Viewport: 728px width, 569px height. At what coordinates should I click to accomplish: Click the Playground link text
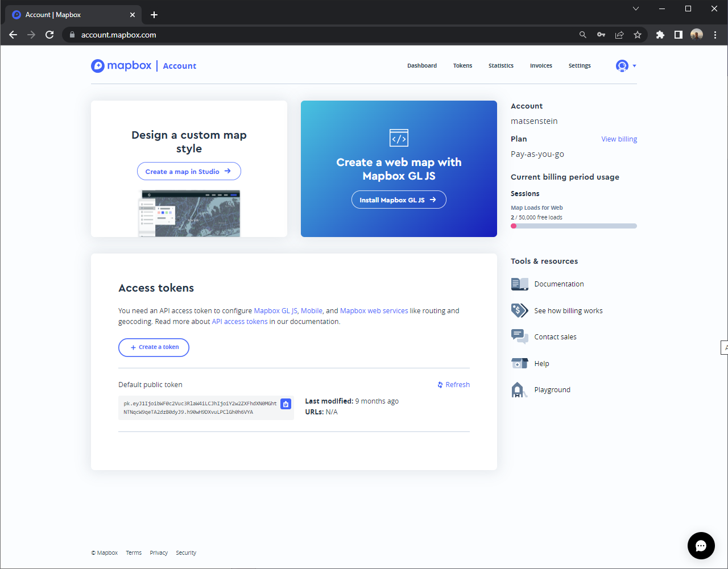pos(552,390)
